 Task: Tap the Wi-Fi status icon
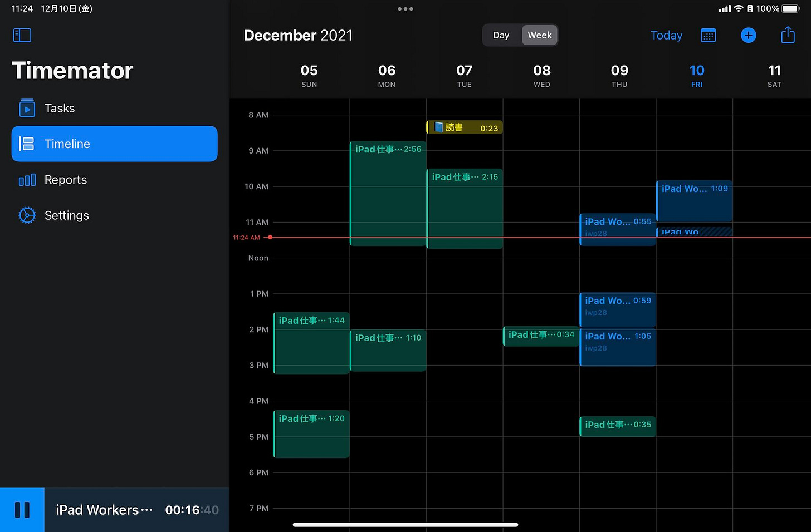click(739, 8)
